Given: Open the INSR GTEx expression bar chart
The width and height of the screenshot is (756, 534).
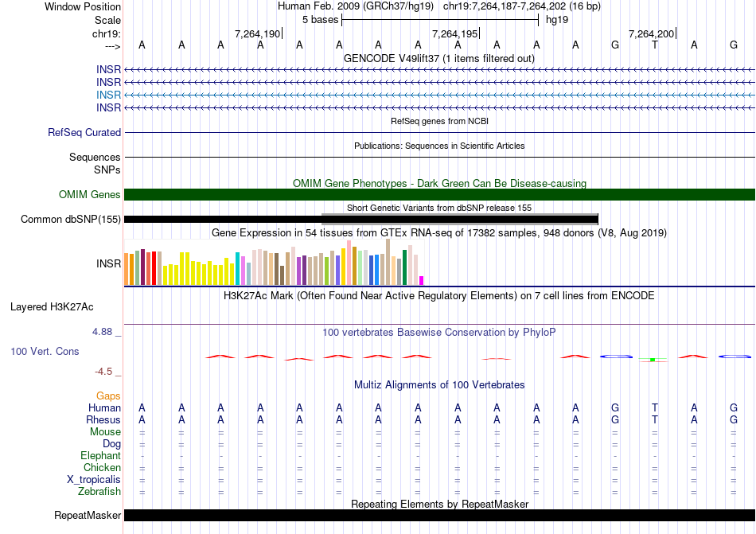Looking at the screenshot, I should pos(274,263).
